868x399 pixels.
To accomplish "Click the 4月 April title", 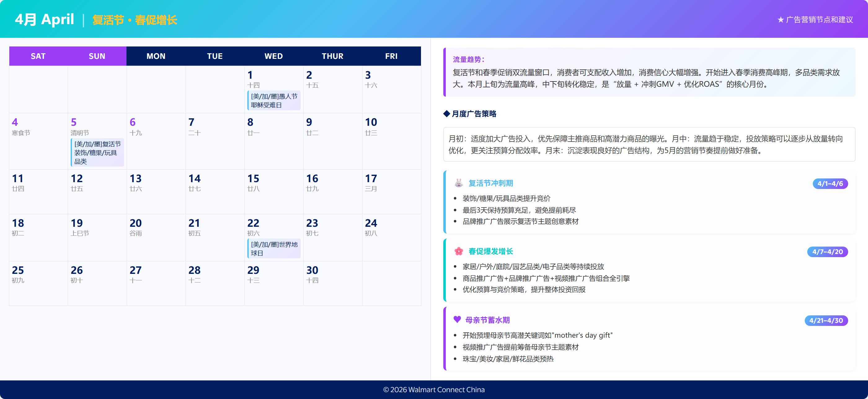I will [x=44, y=19].
